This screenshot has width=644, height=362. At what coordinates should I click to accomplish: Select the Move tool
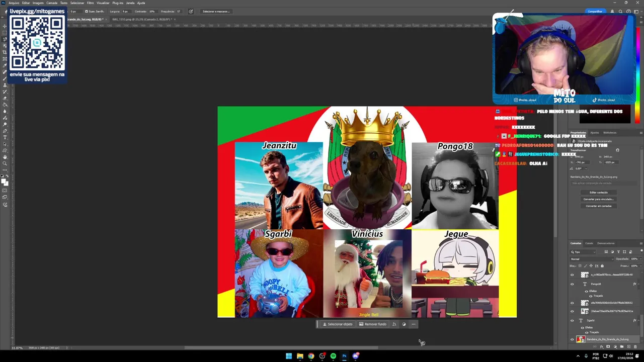pos(5,26)
